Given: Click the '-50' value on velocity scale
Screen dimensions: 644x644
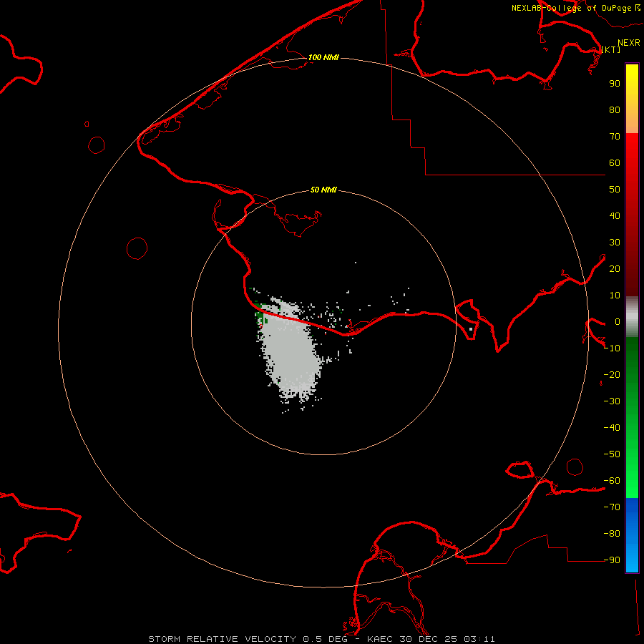Looking at the screenshot, I should tap(612, 454).
